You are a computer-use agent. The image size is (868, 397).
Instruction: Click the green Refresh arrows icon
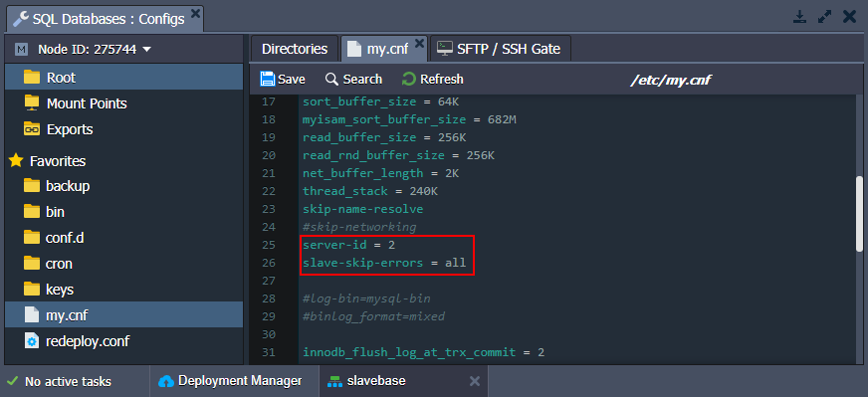pos(408,80)
